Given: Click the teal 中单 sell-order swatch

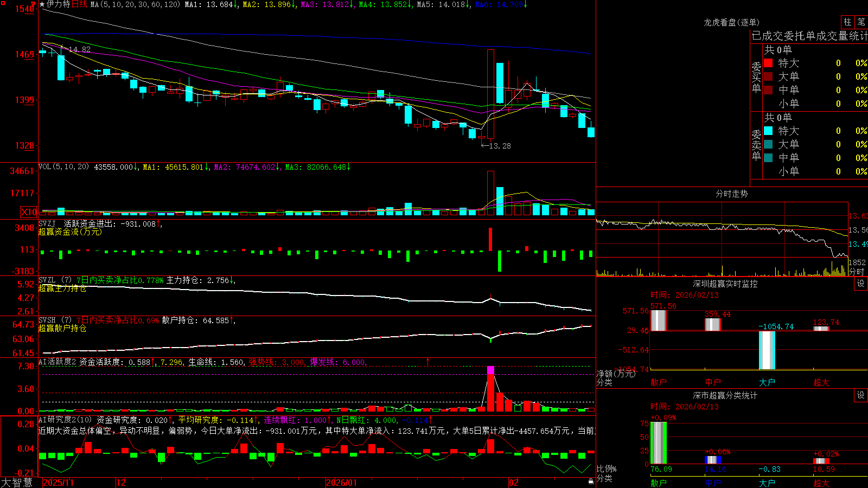Looking at the screenshot, I should [x=768, y=158].
